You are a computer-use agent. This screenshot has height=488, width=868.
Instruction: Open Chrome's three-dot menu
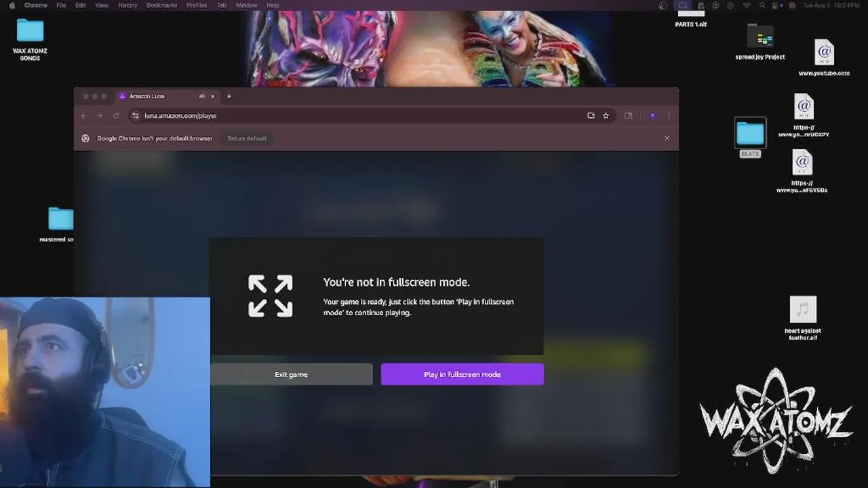pos(669,116)
